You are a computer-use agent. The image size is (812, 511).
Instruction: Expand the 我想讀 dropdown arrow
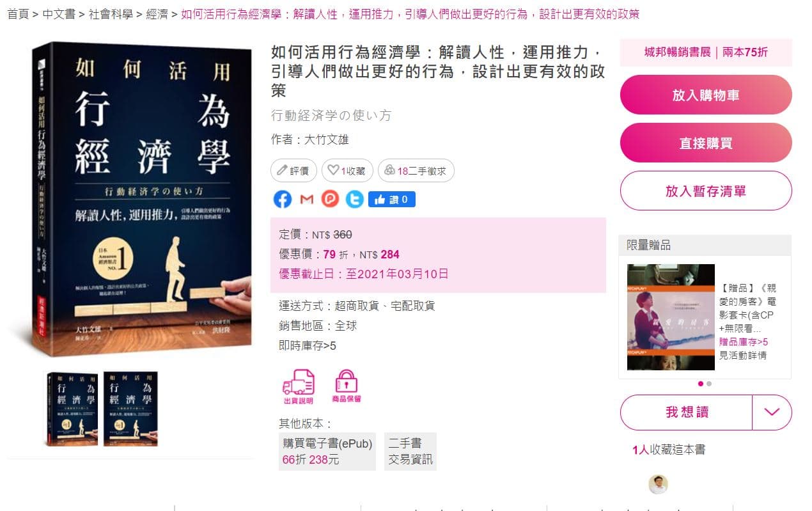coord(772,412)
